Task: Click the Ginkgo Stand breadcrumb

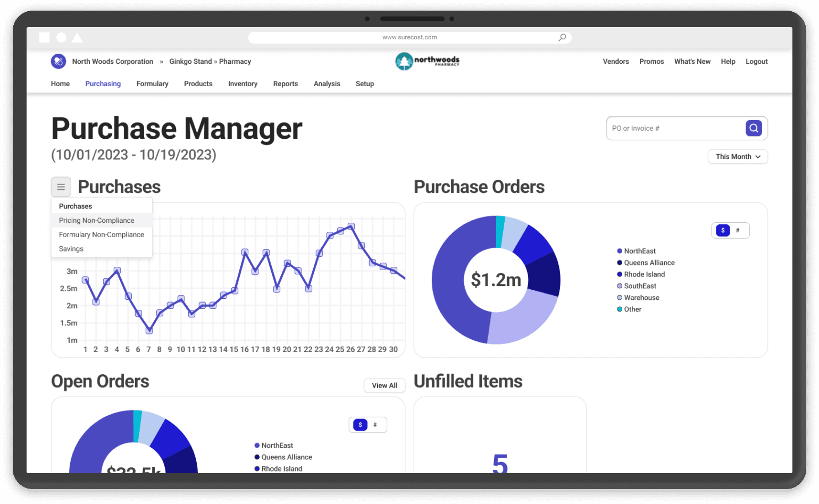Action: point(190,61)
